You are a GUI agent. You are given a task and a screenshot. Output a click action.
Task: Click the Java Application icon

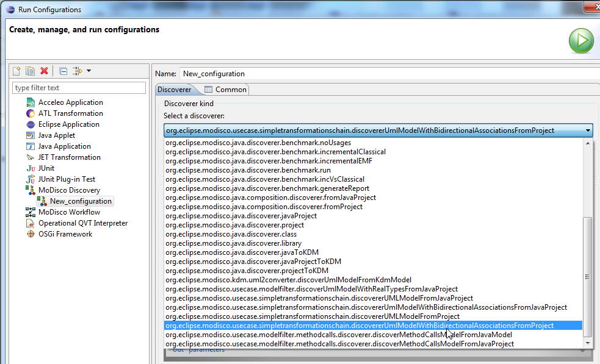[x=31, y=146]
